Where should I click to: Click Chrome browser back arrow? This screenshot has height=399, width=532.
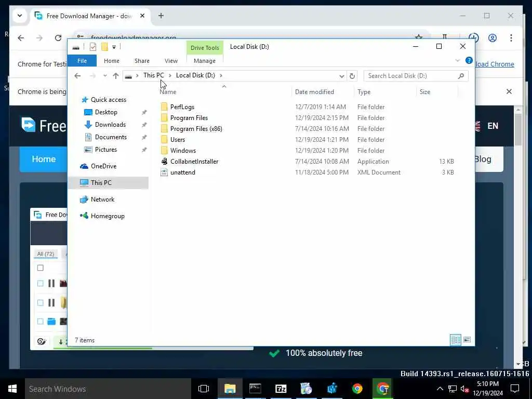click(x=21, y=38)
